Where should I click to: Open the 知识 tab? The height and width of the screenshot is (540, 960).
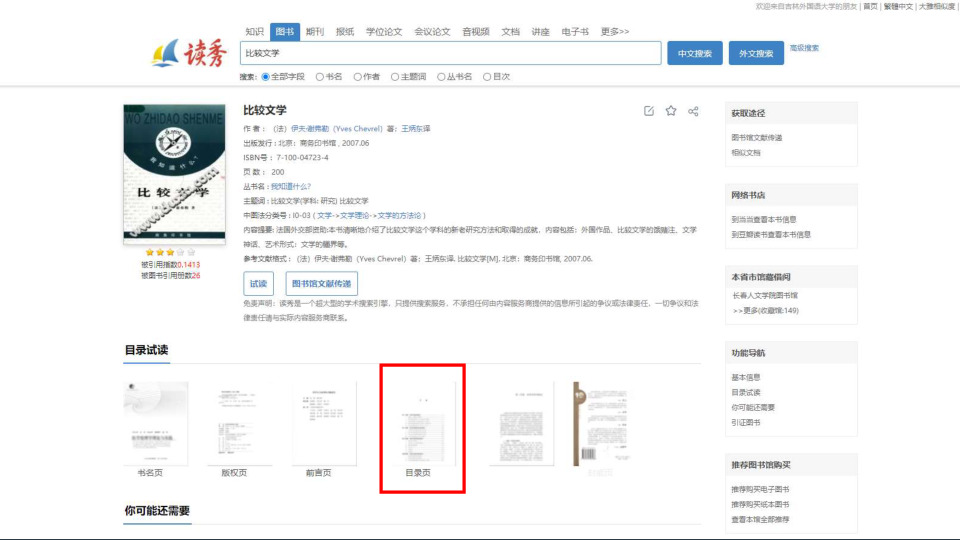[x=254, y=32]
